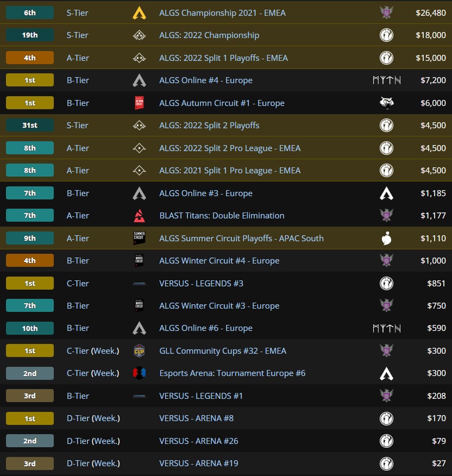This screenshot has height=476, width=452.
Task: Click D-Tier (Week.) on VERSUS ARENA #26 row
Action: tap(93, 441)
